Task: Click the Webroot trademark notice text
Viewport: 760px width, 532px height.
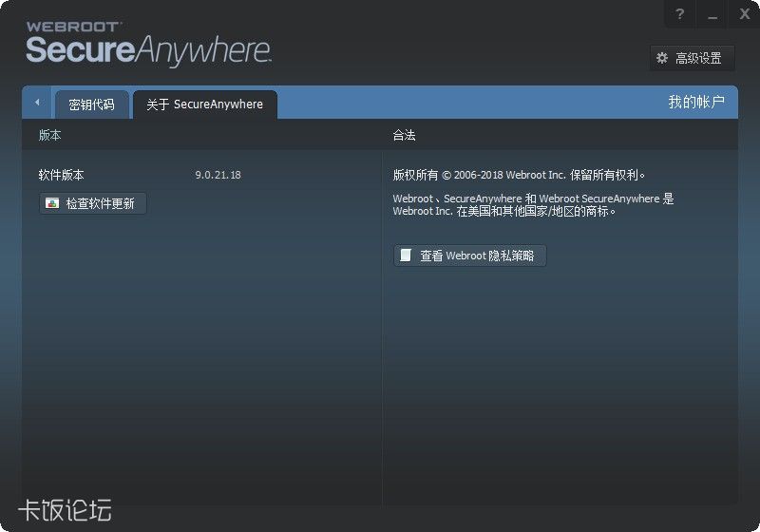Action: (533, 205)
